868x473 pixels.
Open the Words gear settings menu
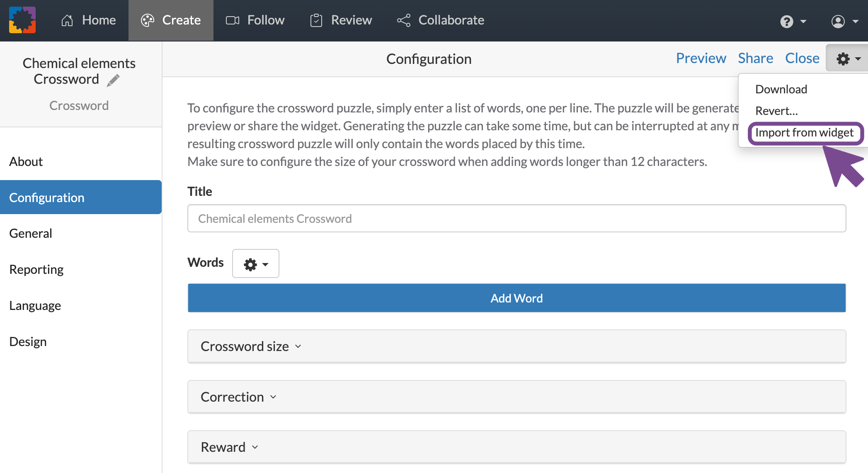click(x=255, y=263)
